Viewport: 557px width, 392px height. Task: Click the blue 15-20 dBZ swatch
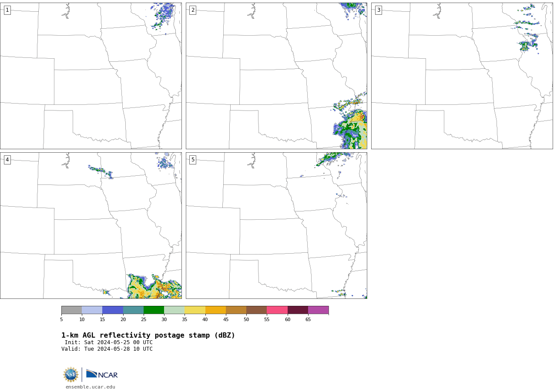113,310
